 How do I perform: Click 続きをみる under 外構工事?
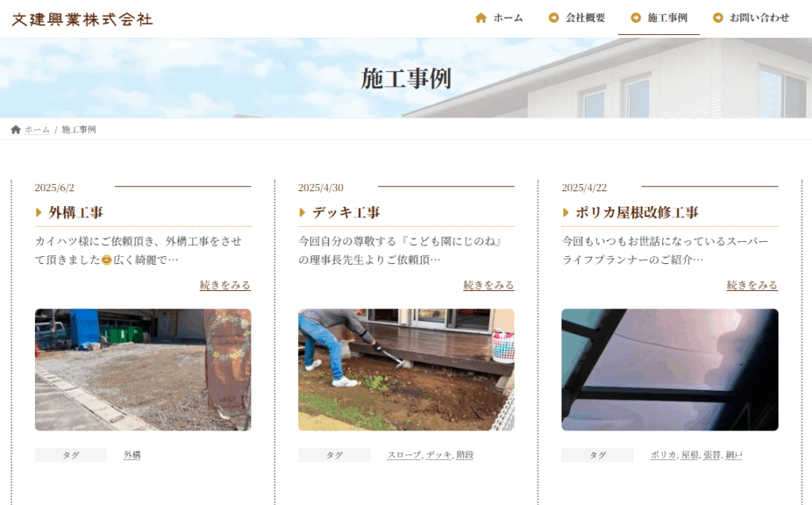pyautogui.click(x=225, y=285)
